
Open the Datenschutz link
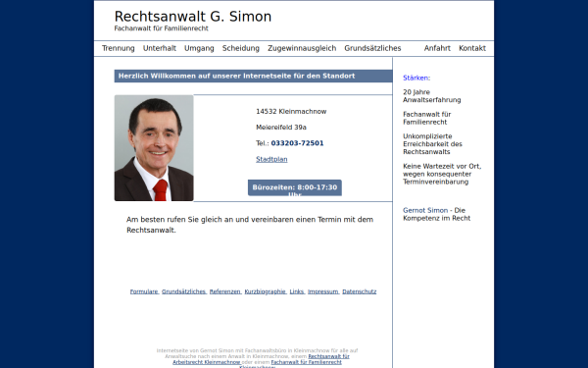[x=360, y=291]
